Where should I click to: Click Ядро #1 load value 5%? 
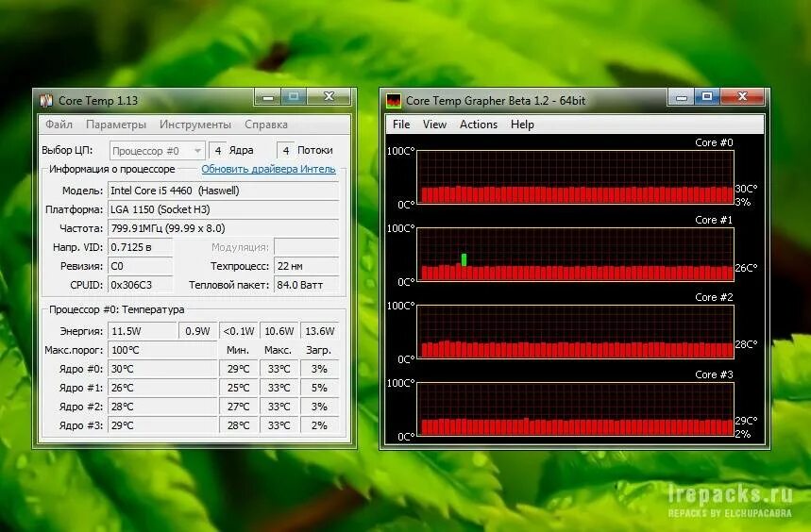[x=320, y=388]
